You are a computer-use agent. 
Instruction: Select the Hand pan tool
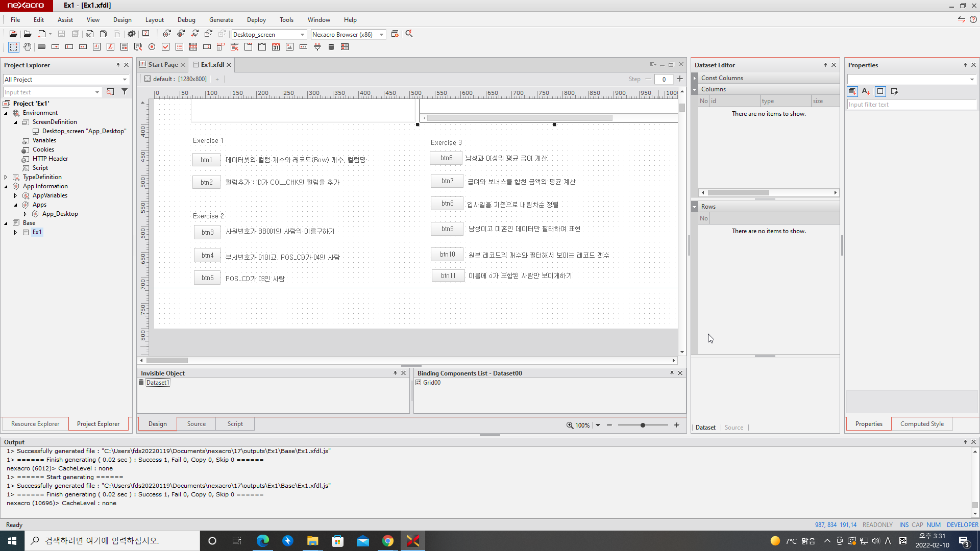[28, 47]
